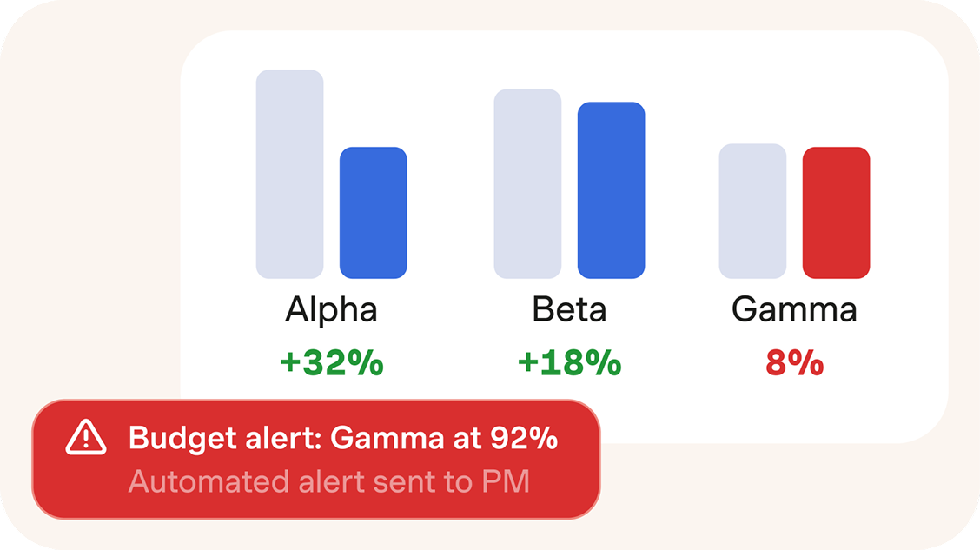Select the Beta project label
980x550 pixels.
pos(569,310)
